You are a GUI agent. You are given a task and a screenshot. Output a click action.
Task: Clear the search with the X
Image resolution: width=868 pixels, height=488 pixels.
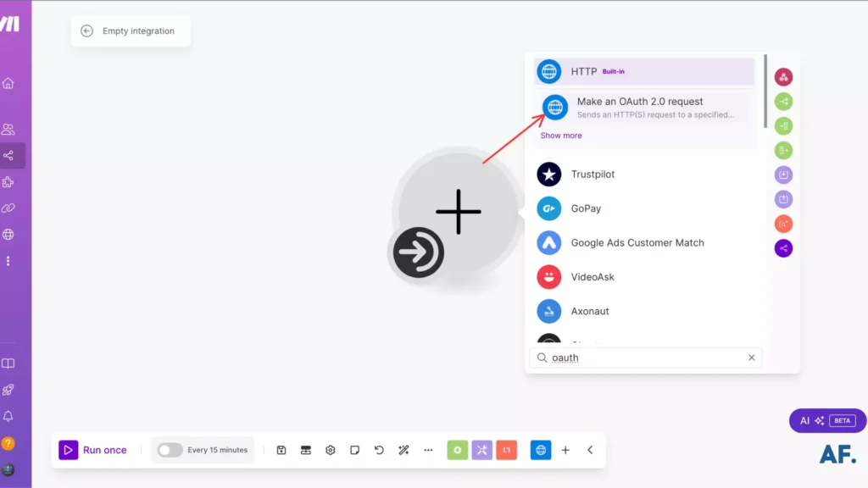(x=751, y=358)
